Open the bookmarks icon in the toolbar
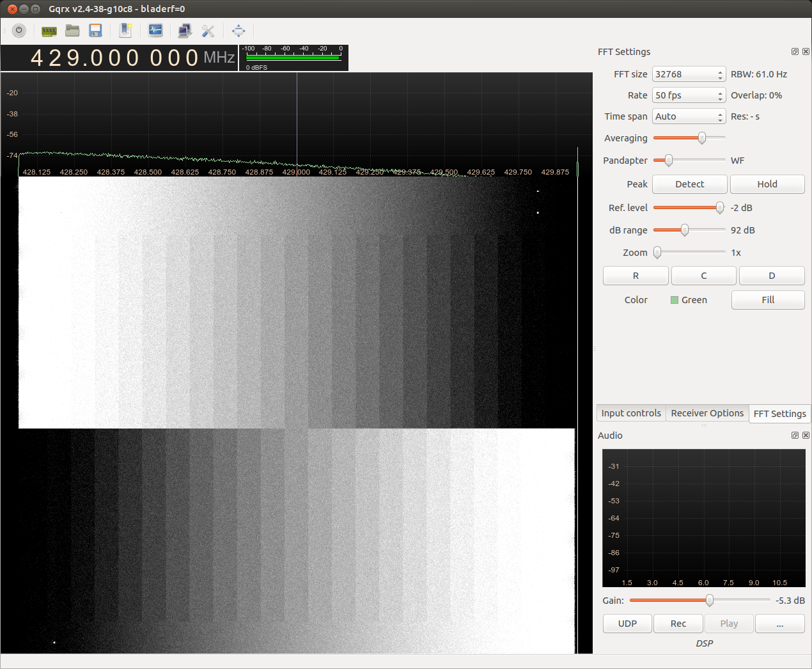The image size is (812, 669). pos(125,31)
